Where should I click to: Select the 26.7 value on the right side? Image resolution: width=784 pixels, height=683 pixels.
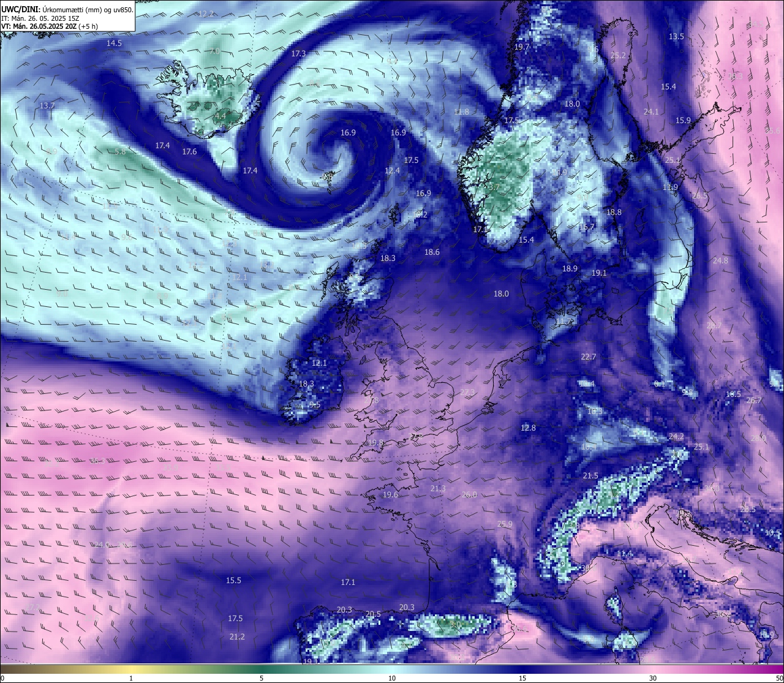point(754,401)
